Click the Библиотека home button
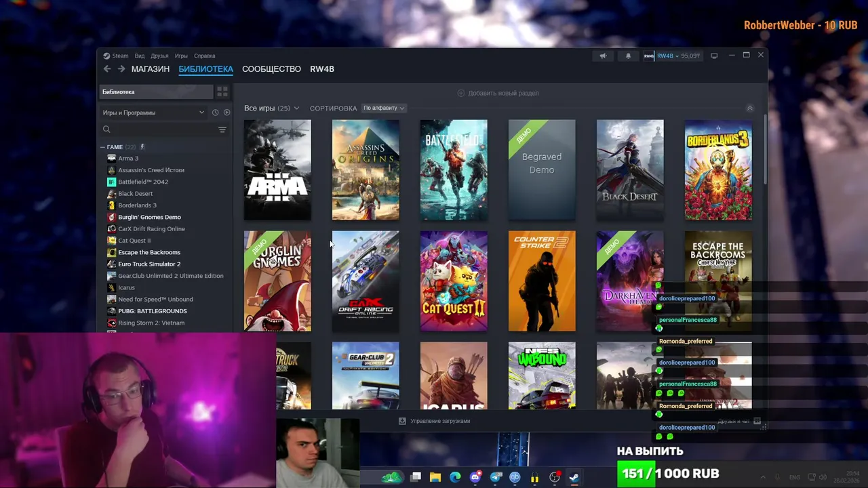This screenshot has width=868, height=488. coord(156,92)
